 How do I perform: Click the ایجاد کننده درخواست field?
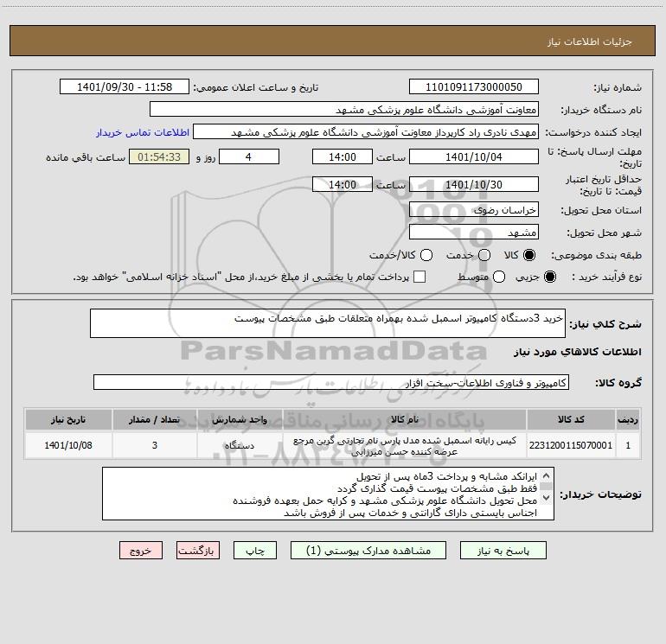point(366,132)
